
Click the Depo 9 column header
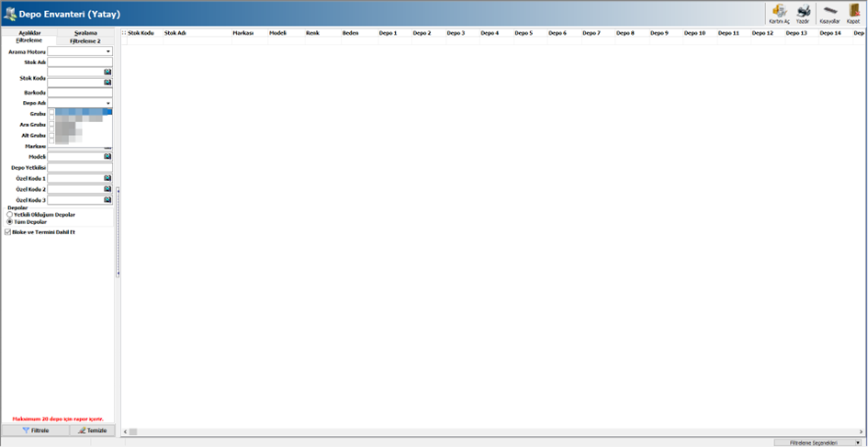pyautogui.click(x=667, y=33)
